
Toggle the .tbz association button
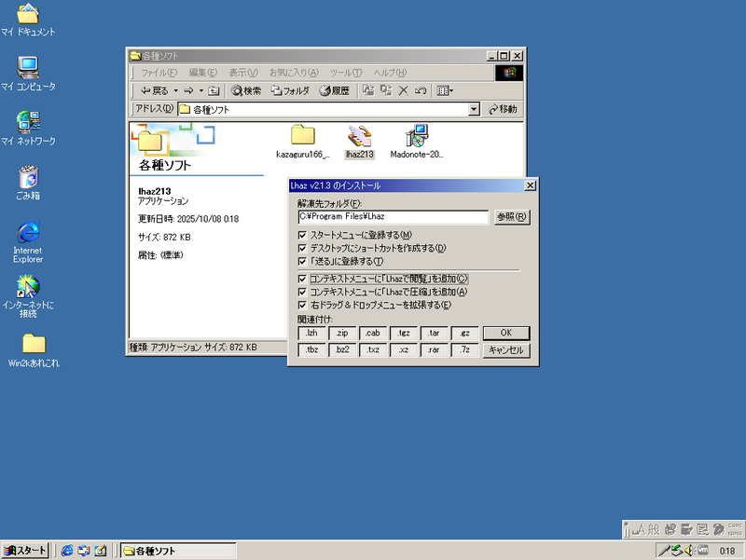tap(311, 350)
